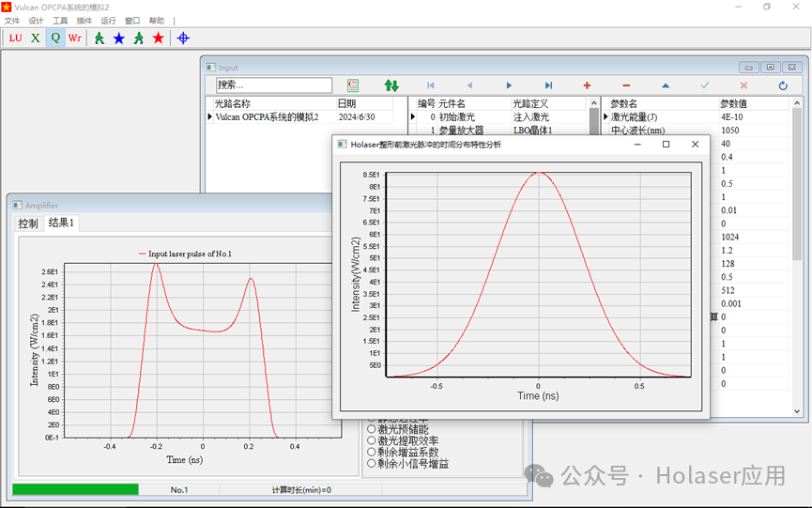Click the scroll-up arrow of the parameter list
This screenshot has width=812, height=508.
(x=796, y=103)
